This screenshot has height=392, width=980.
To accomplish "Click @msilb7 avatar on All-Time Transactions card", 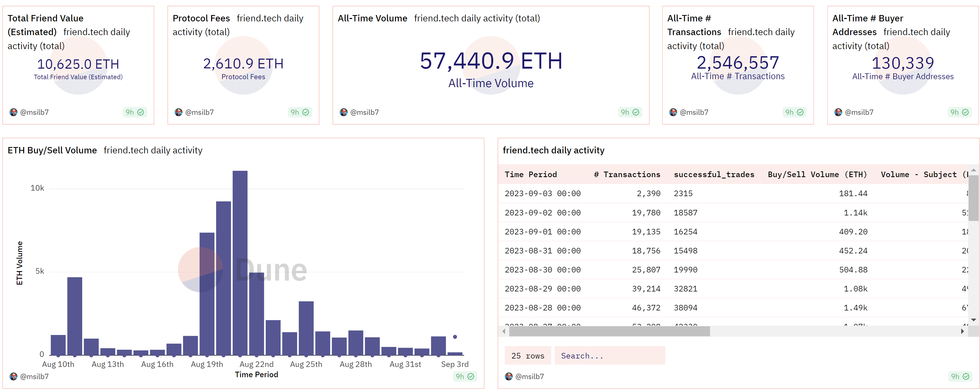I will point(673,112).
